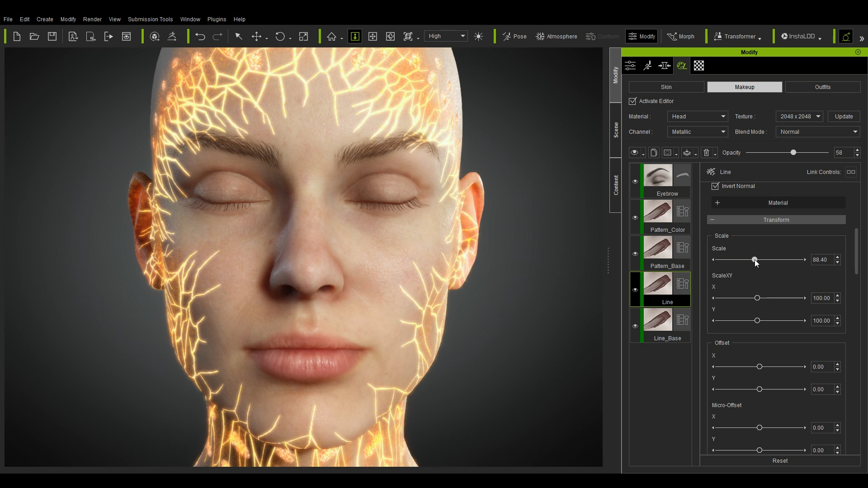This screenshot has height=488, width=868.
Task: Open the File menu
Action: [x=8, y=19]
